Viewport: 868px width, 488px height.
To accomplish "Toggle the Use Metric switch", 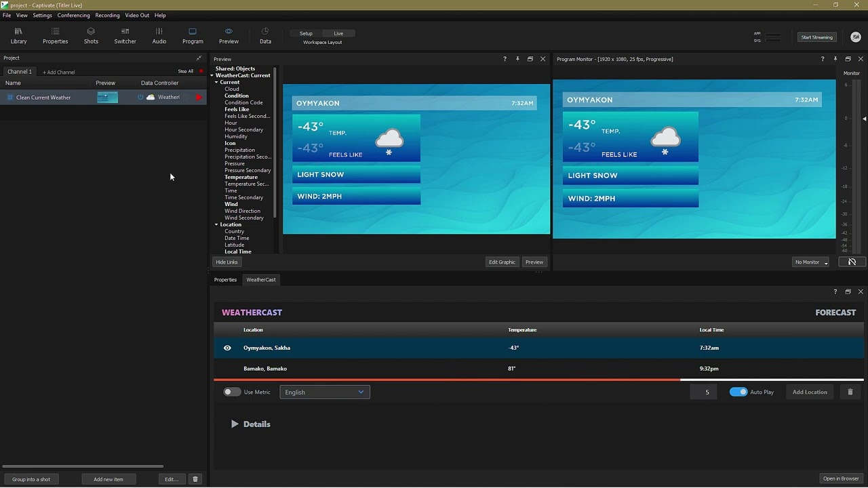I will click(x=232, y=392).
